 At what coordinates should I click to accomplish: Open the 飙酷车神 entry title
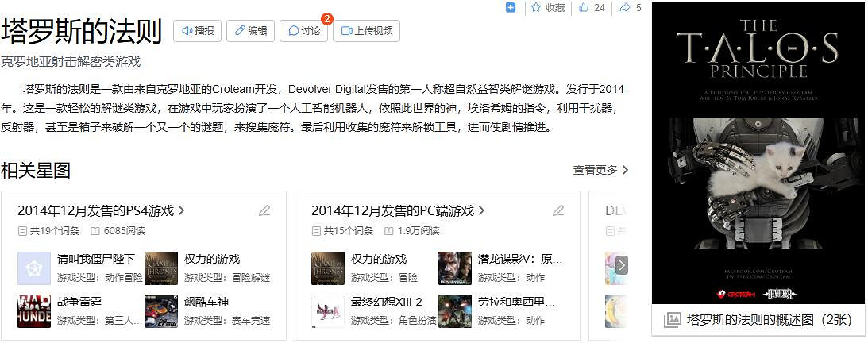click(x=206, y=302)
